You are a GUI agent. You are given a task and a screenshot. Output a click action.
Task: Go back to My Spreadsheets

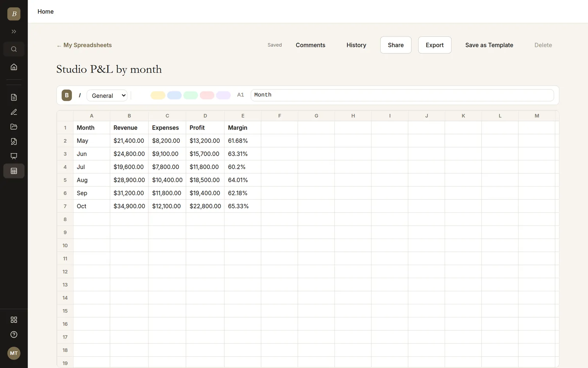84,45
